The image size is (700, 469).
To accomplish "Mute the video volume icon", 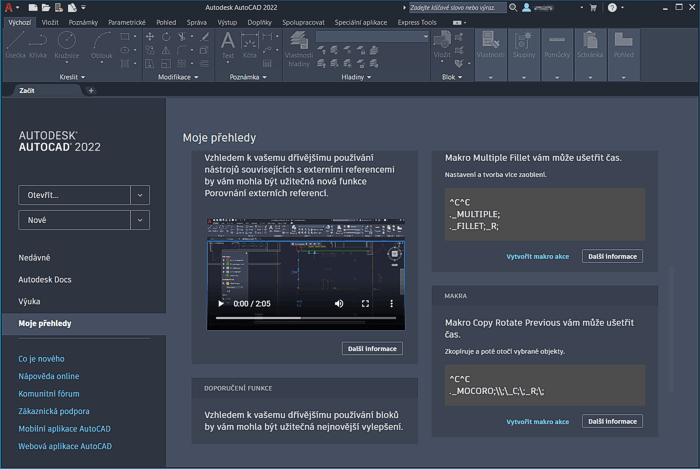I will (339, 303).
